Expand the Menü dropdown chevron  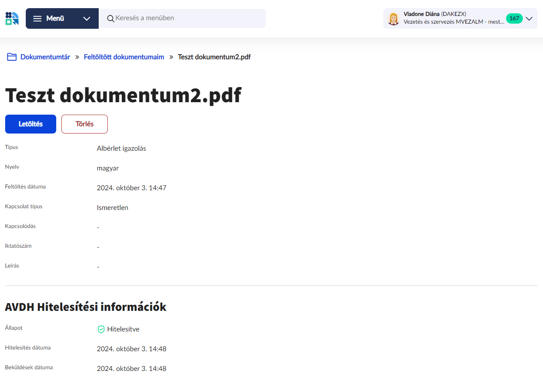87,18
